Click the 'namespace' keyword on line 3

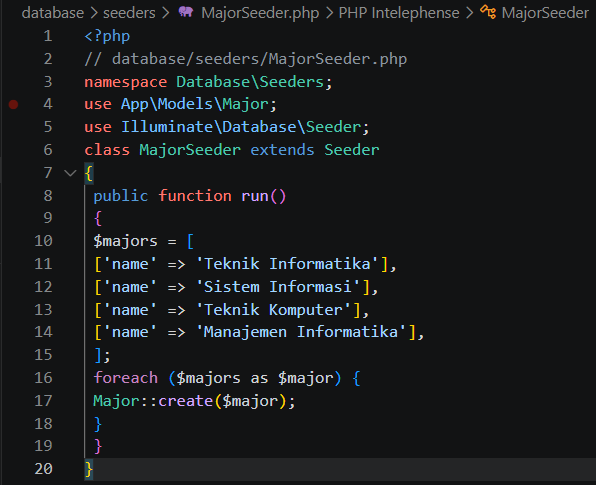point(125,82)
